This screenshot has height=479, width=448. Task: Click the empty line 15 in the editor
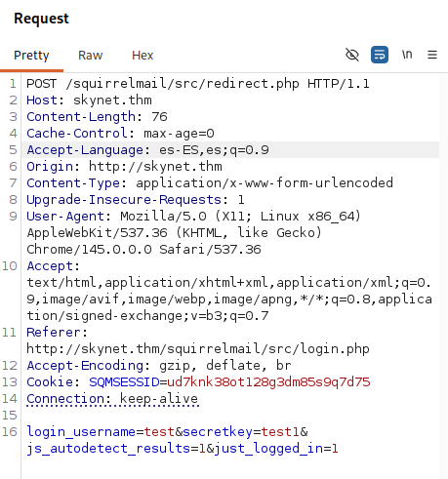[230, 416]
